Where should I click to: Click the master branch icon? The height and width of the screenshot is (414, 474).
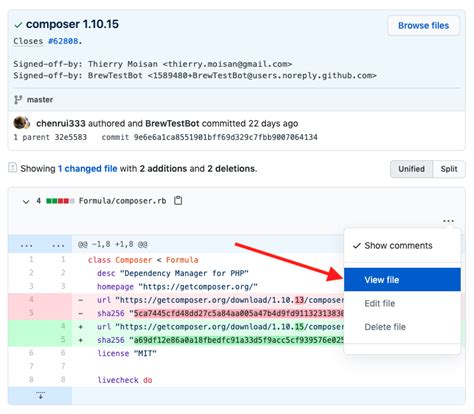coord(18,100)
